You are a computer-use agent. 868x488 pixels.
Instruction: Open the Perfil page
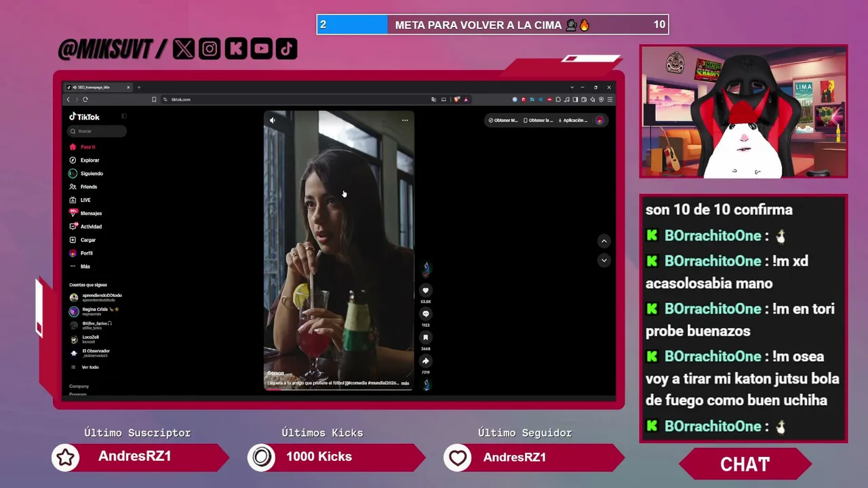point(81,253)
